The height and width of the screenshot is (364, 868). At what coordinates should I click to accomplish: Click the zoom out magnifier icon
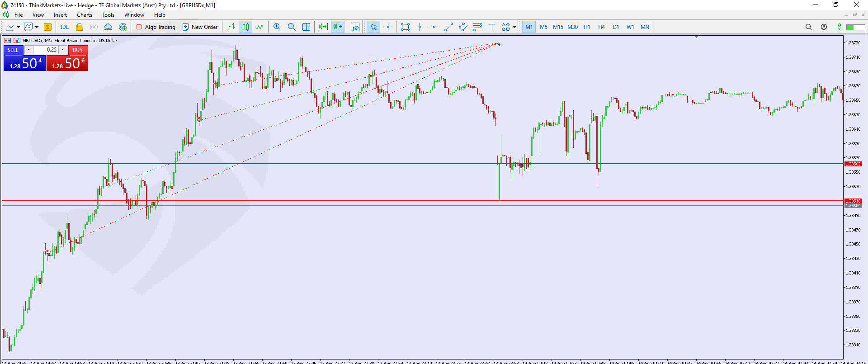[x=292, y=27]
